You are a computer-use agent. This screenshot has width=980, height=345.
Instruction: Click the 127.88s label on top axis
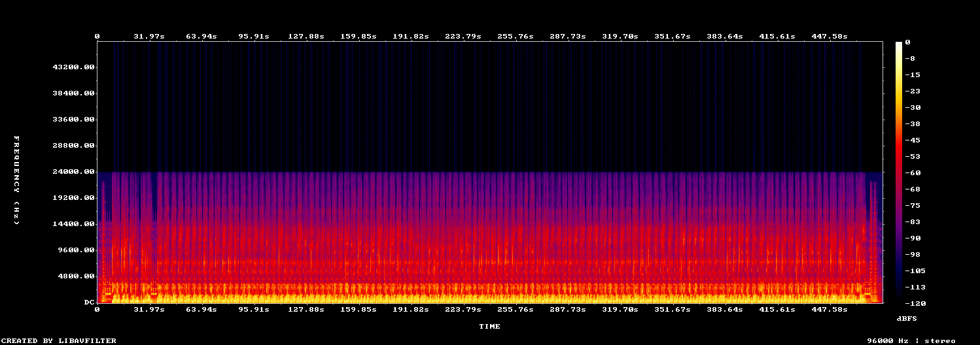[306, 37]
